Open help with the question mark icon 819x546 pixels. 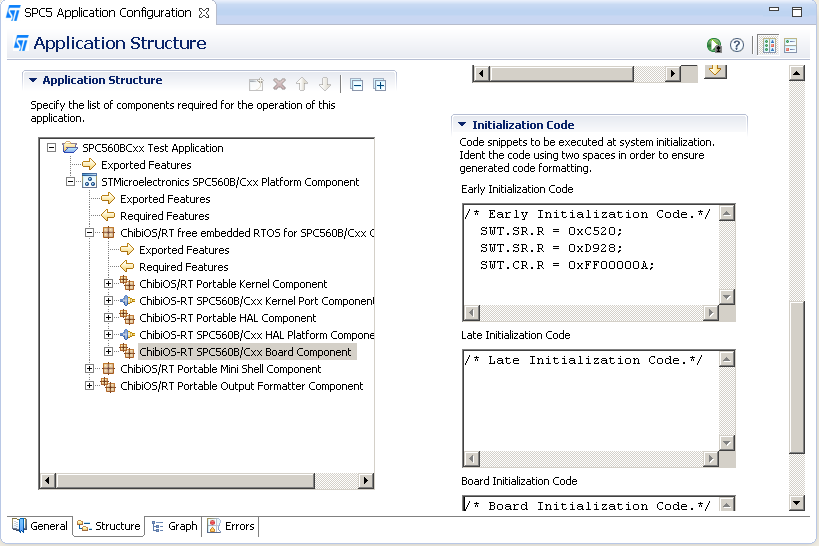(x=737, y=45)
